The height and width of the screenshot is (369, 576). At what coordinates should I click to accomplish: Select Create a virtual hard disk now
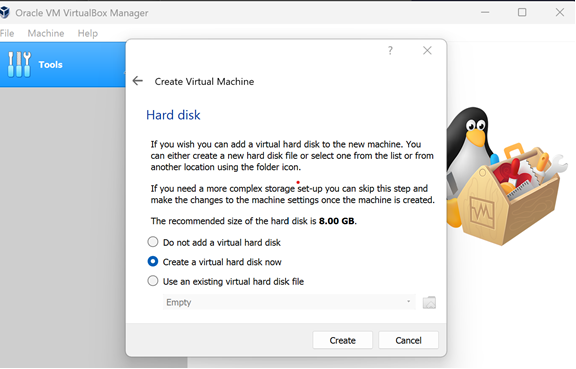pyautogui.click(x=215, y=262)
